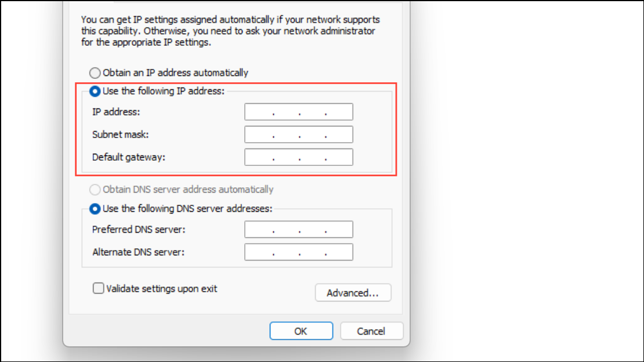Click the "Subnet mask:" text label
644x362 pixels.
click(x=121, y=135)
